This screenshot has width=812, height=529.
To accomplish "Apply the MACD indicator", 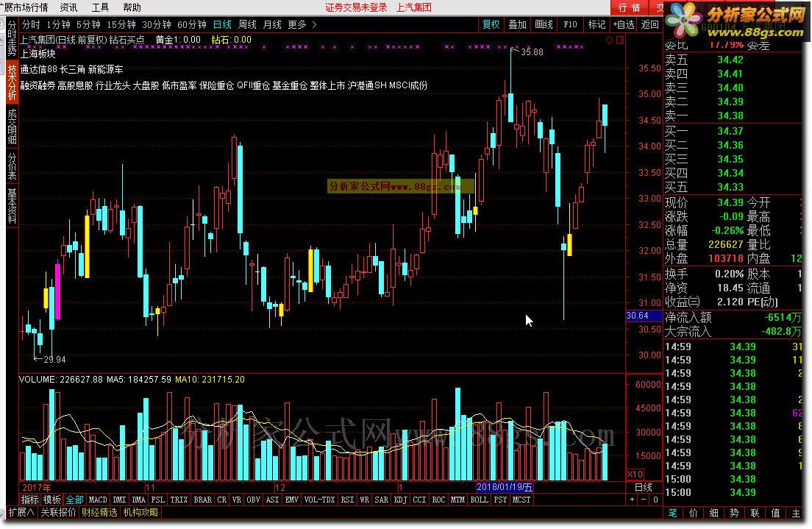I will (98, 500).
